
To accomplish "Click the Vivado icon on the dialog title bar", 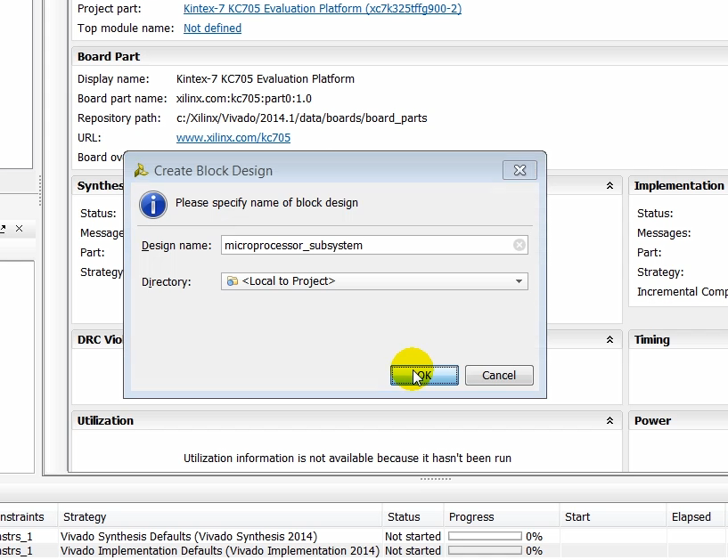I will (x=140, y=170).
